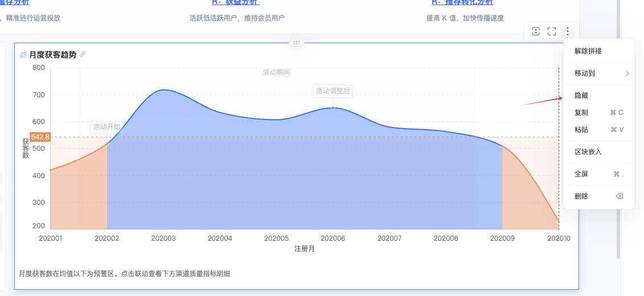Click the text 提高 K 值，加快传播速度
Screen dimensions: 644x296
point(465,18)
